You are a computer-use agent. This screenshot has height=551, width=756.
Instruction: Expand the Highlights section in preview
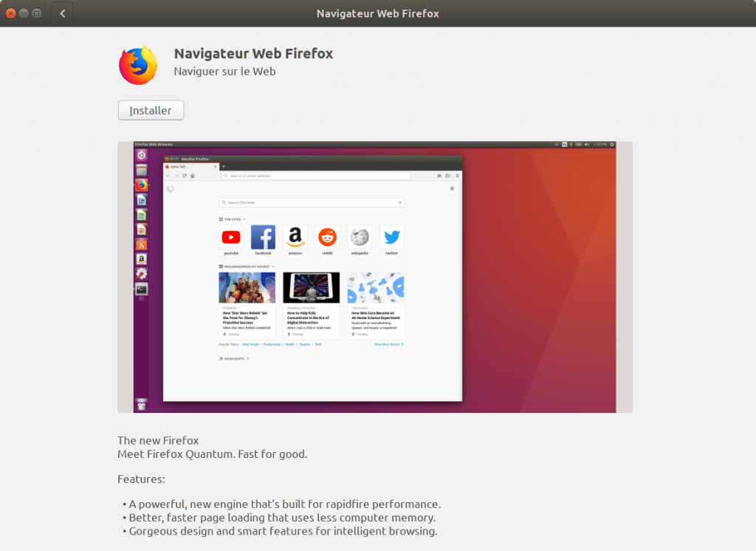tap(234, 358)
